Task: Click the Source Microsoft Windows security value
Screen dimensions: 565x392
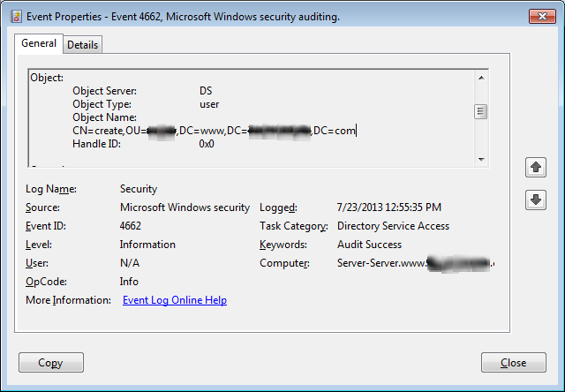Action: pos(185,207)
